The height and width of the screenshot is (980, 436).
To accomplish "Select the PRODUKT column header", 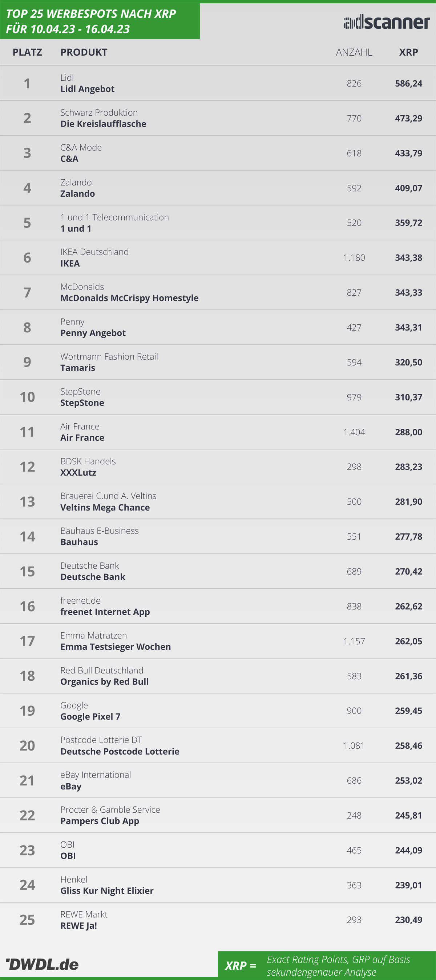I will click(x=84, y=52).
